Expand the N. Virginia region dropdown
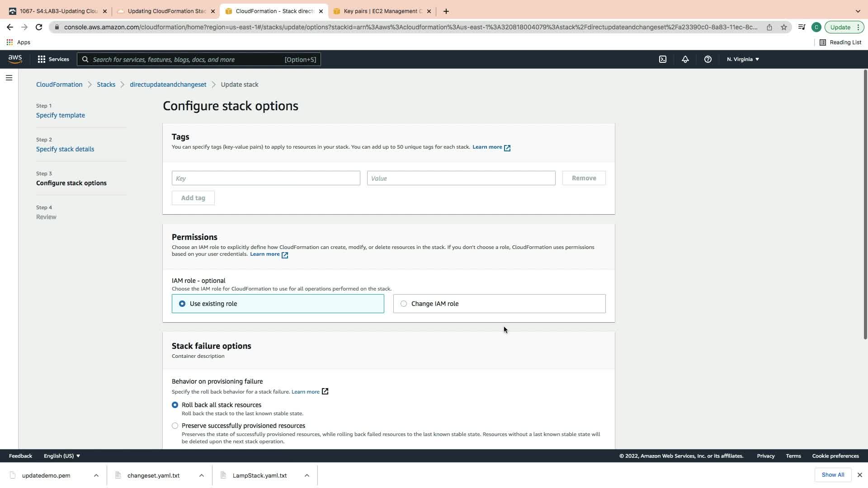 [x=743, y=59]
